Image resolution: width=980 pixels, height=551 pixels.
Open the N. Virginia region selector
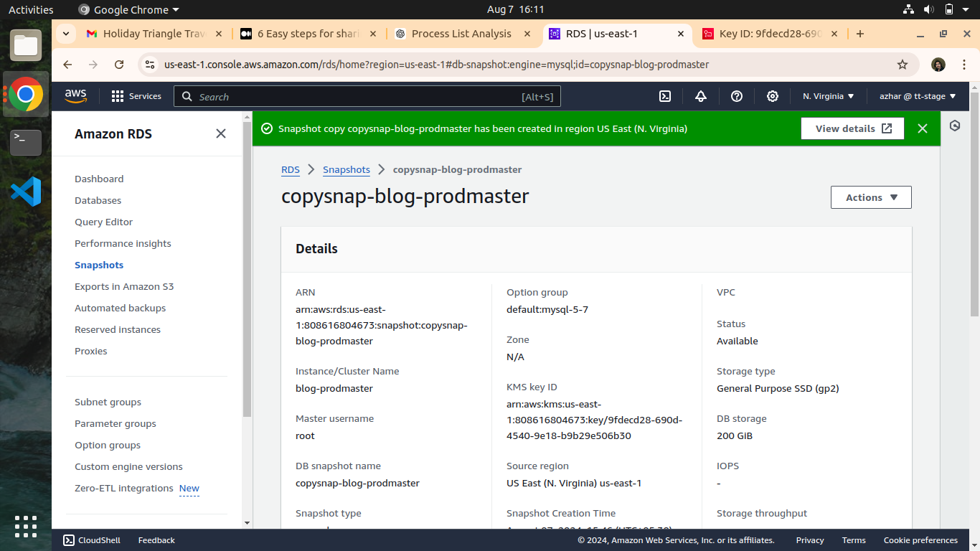(828, 96)
